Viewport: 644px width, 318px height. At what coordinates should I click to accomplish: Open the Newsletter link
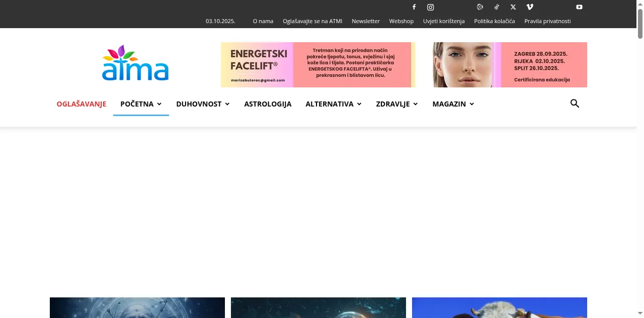(366, 21)
